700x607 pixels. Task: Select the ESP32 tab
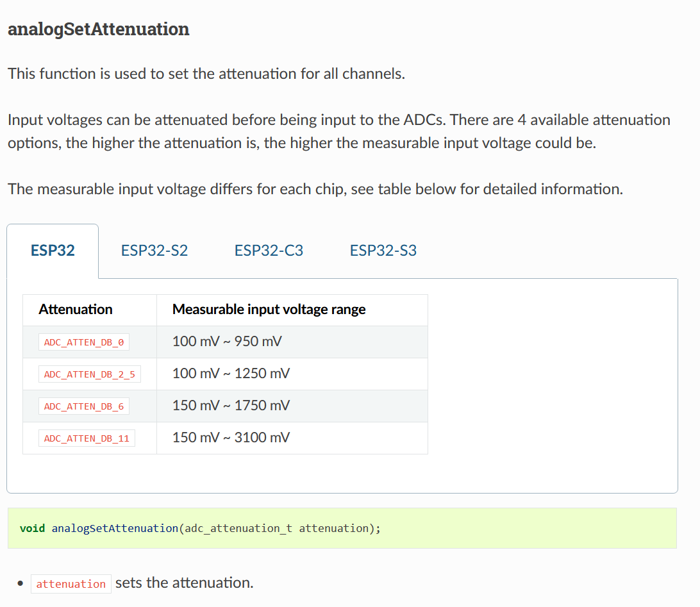tap(53, 251)
